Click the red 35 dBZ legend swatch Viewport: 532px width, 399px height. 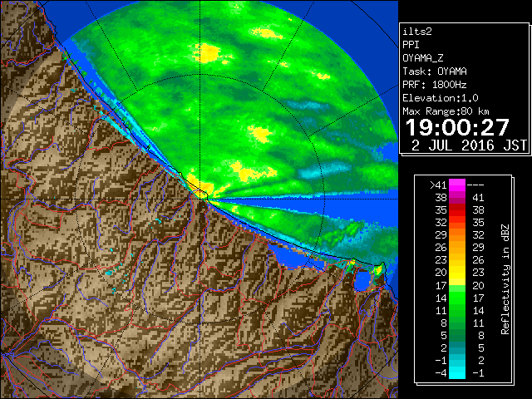point(457,210)
